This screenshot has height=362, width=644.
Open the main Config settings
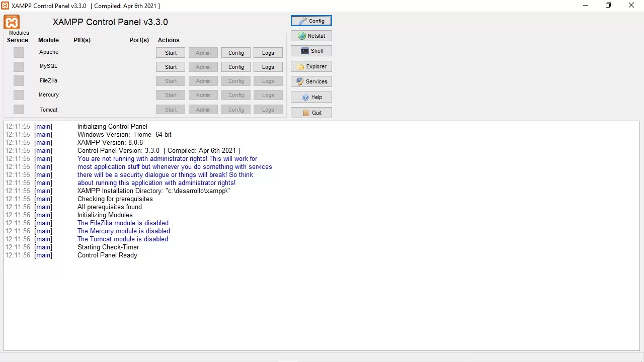311,21
